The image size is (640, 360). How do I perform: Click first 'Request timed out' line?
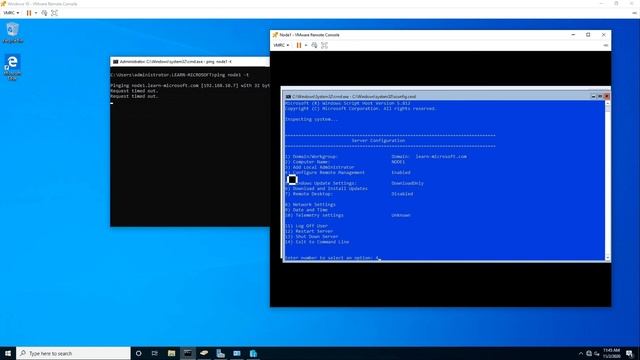[134, 91]
